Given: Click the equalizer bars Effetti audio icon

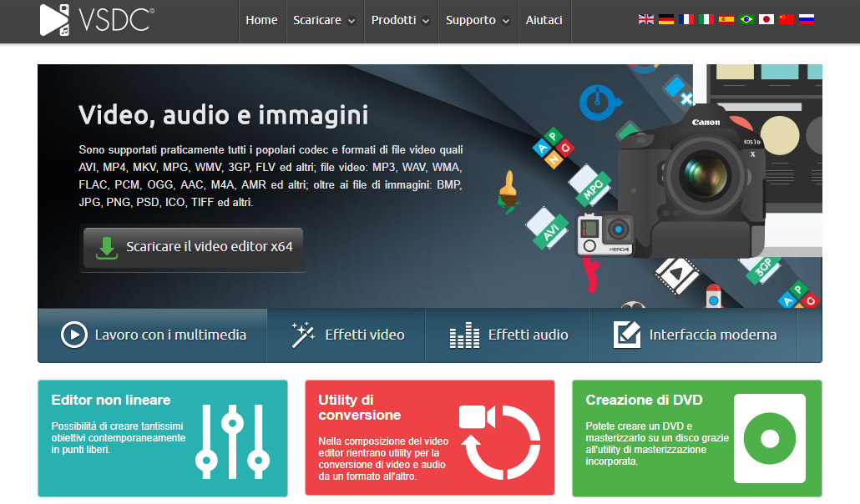Looking at the screenshot, I should [x=464, y=335].
